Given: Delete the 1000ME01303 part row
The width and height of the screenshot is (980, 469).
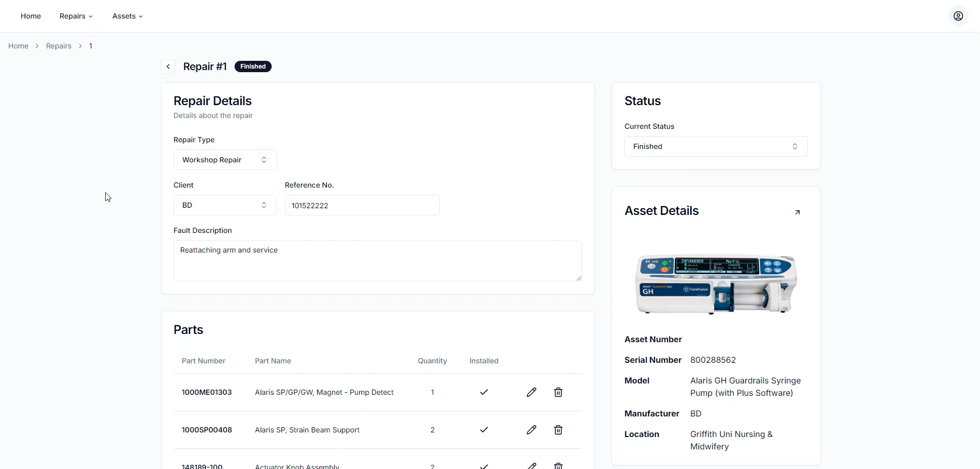Looking at the screenshot, I should pyautogui.click(x=558, y=392).
